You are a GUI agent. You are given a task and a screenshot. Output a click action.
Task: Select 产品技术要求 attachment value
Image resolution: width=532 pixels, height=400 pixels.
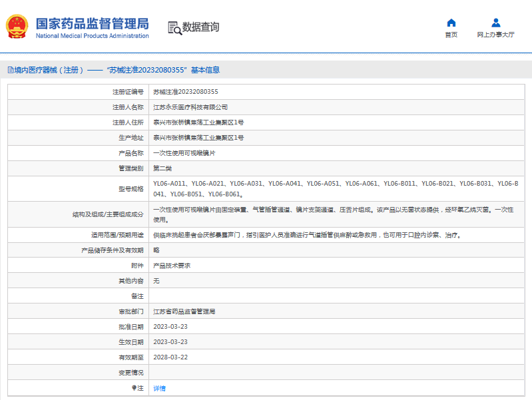click(172, 266)
